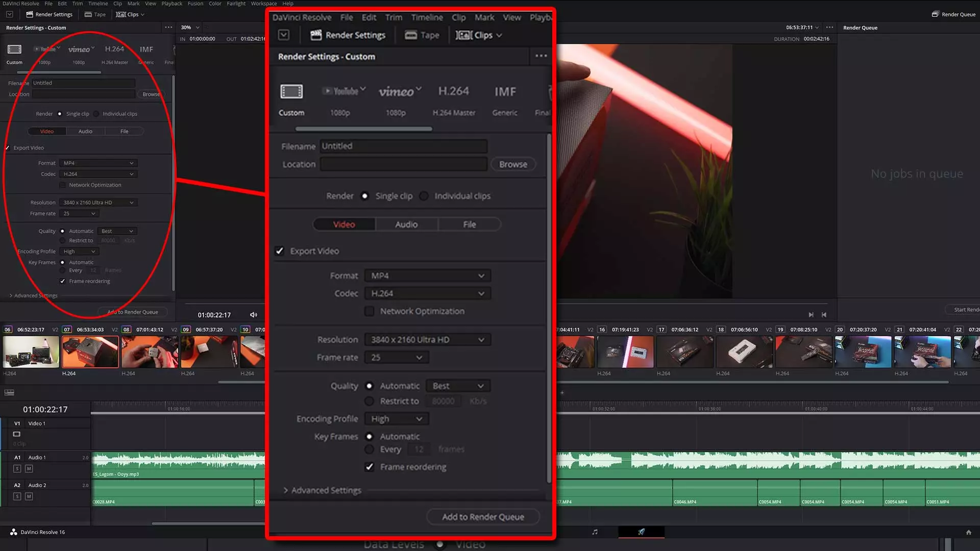Open the Frame rate 25 dropdown in the enlarged panel
This screenshot has width=980, height=551.
pyautogui.click(x=397, y=358)
